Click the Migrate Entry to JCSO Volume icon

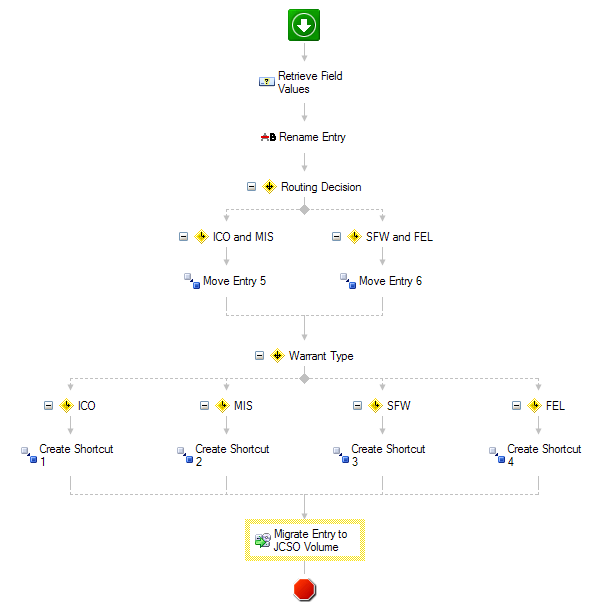coord(263,540)
